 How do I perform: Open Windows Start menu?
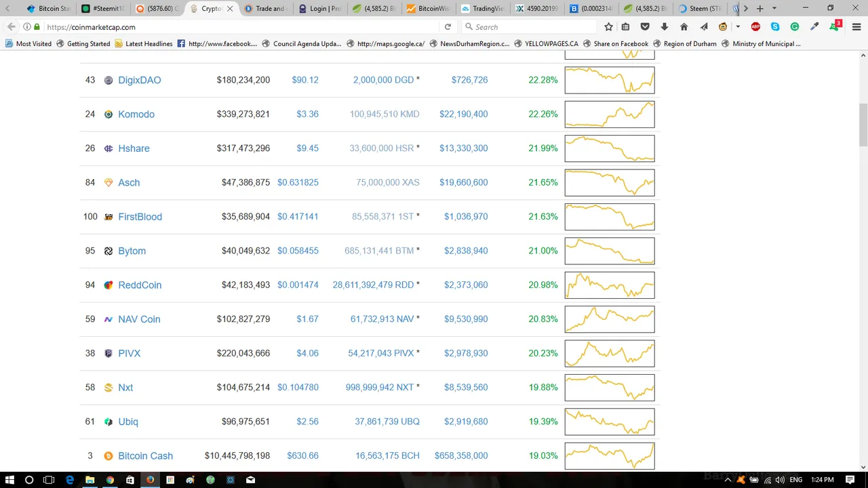(9, 480)
